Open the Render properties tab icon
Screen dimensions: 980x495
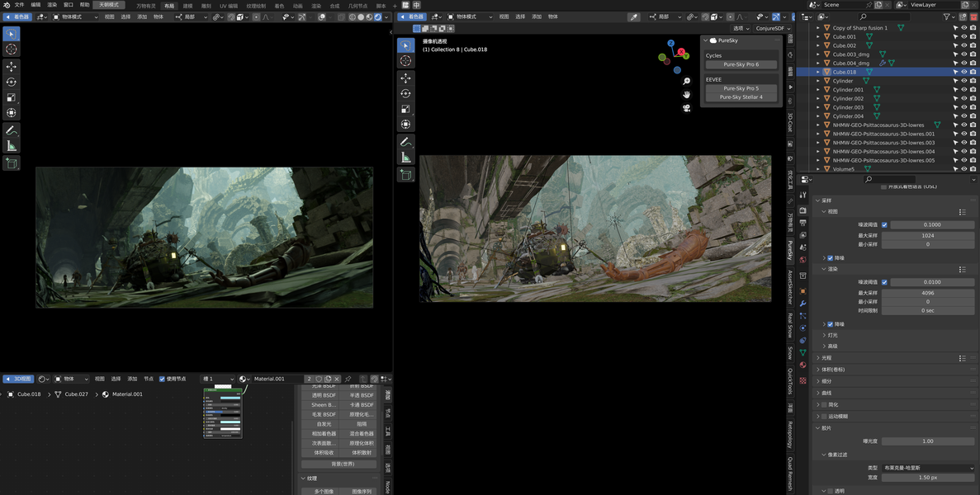pos(803,211)
